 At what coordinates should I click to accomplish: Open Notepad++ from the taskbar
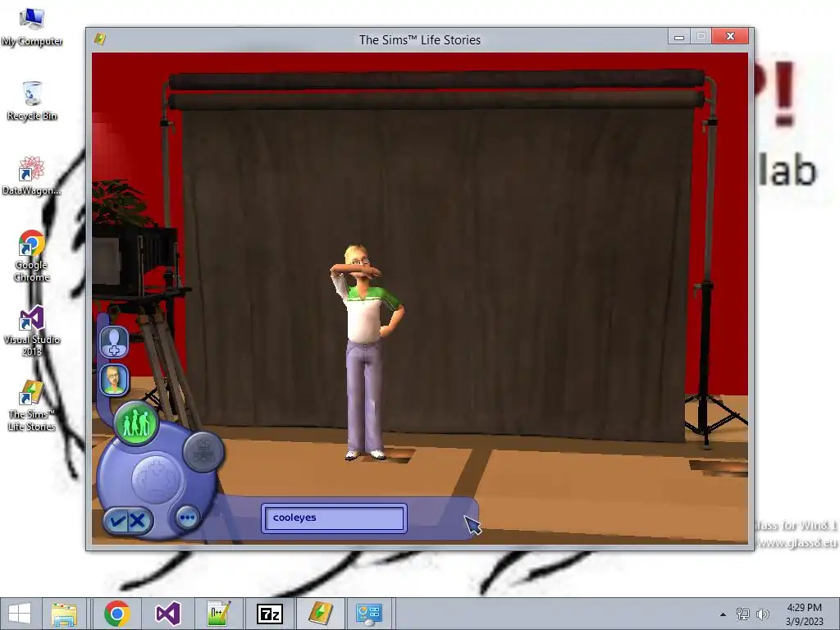coord(218,614)
